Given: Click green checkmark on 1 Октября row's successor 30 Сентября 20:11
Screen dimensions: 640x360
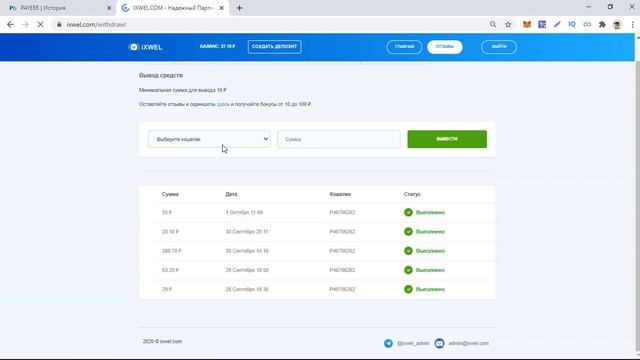Looking at the screenshot, I should 408,231.
